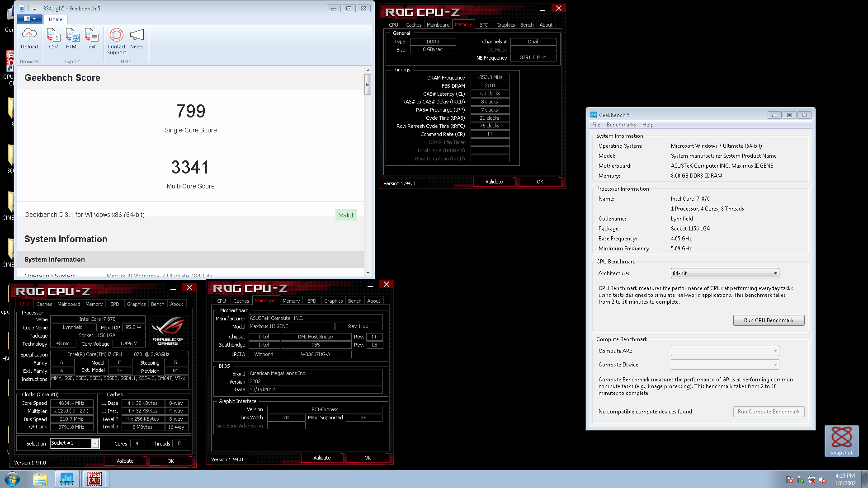Click Mainboard Model field Maximus III GENE
The height and width of the screenshot is (488, 868).
pos(291,327)
